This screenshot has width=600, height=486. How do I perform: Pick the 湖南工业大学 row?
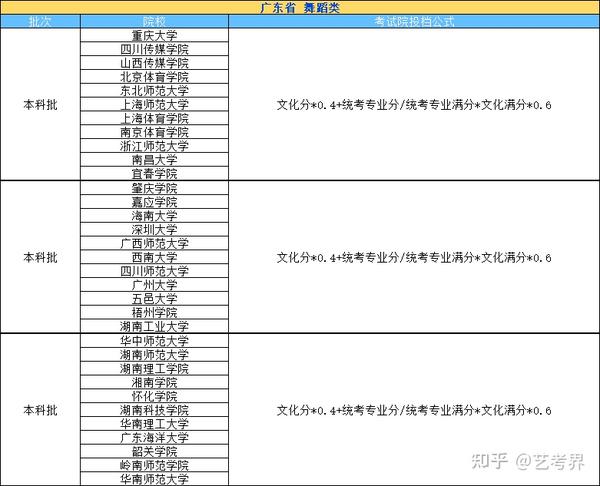(154, 326)
